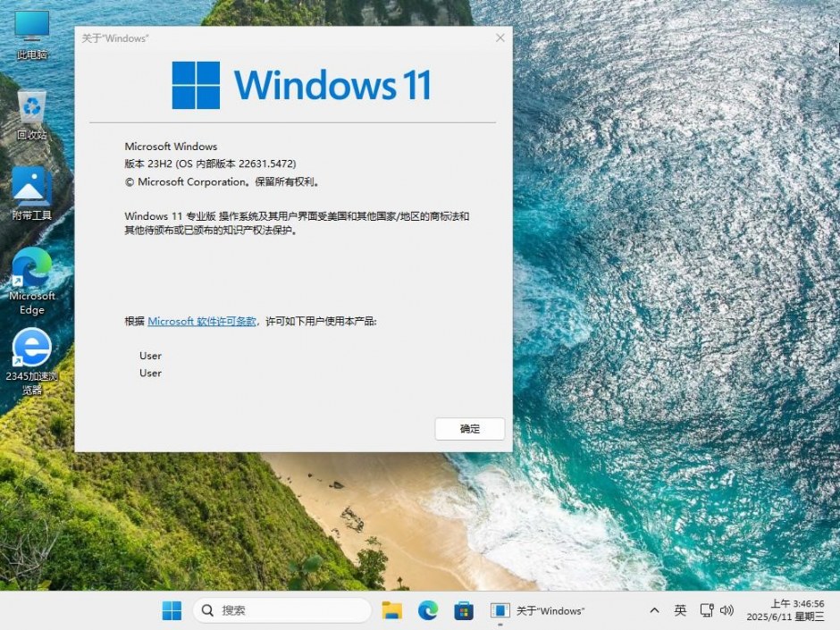The image size is (840, 630).
Task: Click the Windows 11 专业版 description text
Action: (x=297, y=223)
